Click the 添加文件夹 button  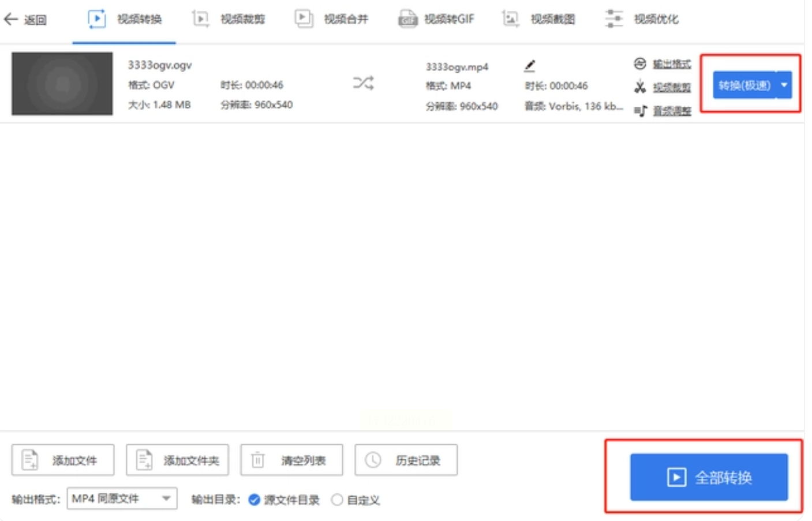pyautogui.click(x=177, y=460)
